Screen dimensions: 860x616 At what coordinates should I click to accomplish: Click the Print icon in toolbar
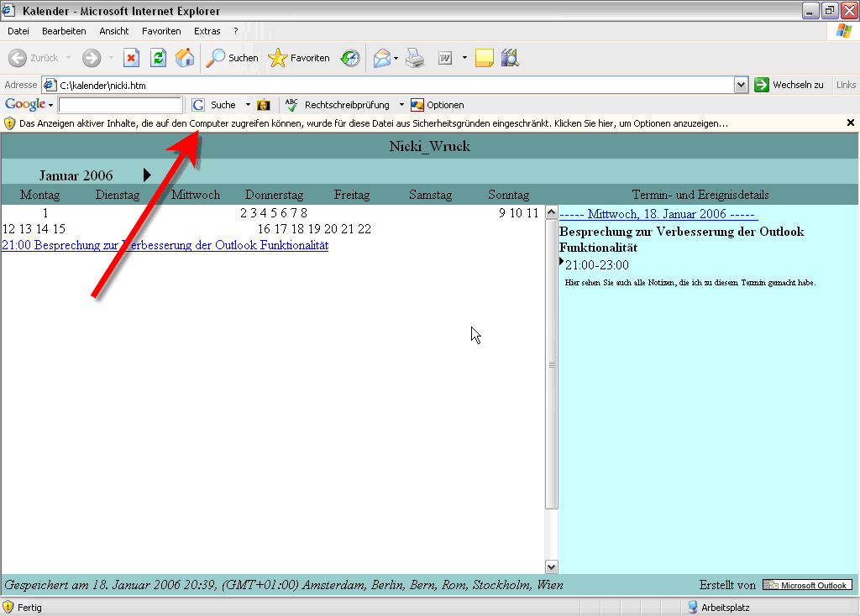coord(415,58)
